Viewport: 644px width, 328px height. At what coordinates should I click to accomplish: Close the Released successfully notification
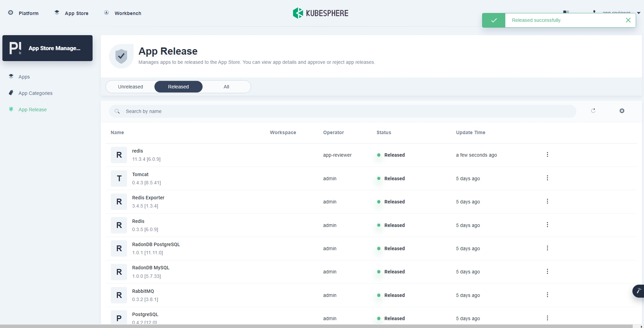[628, 20]
